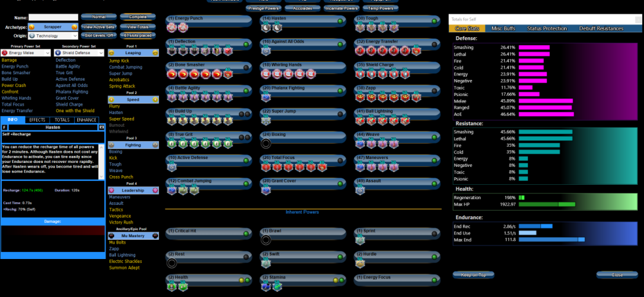This screenshot has height=297, width=644.
Task: Open the EFFECTS tab in info panel
Action: point(37,120)
